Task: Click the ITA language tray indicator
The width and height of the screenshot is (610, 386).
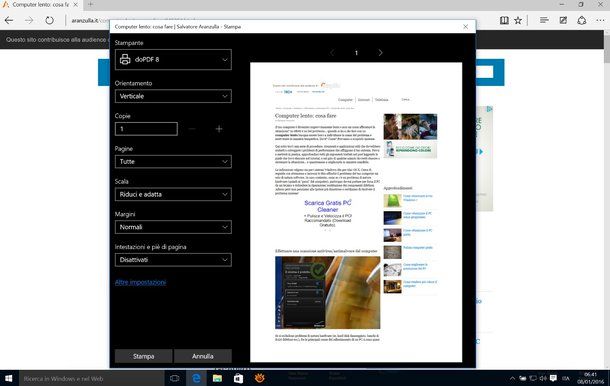Action: (566, 378)
